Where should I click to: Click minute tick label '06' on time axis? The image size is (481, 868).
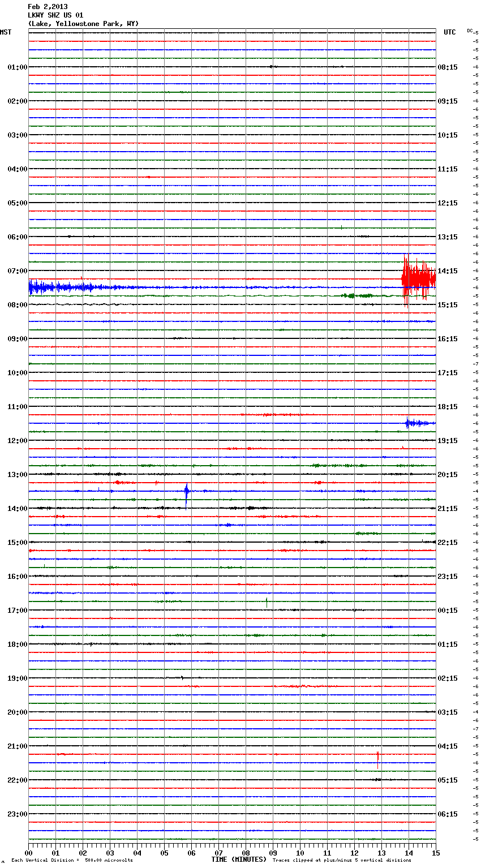191,853
